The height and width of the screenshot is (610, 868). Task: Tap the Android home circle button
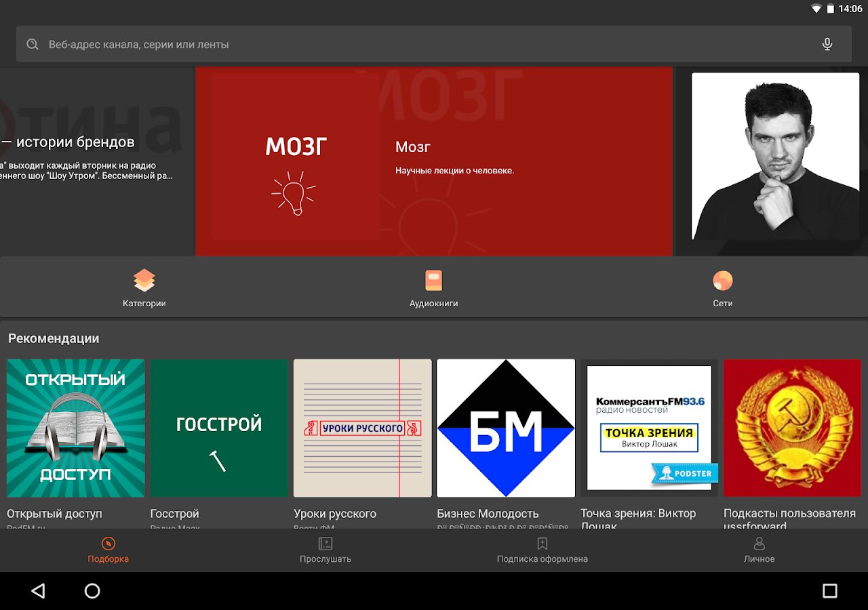coord(92,591)
